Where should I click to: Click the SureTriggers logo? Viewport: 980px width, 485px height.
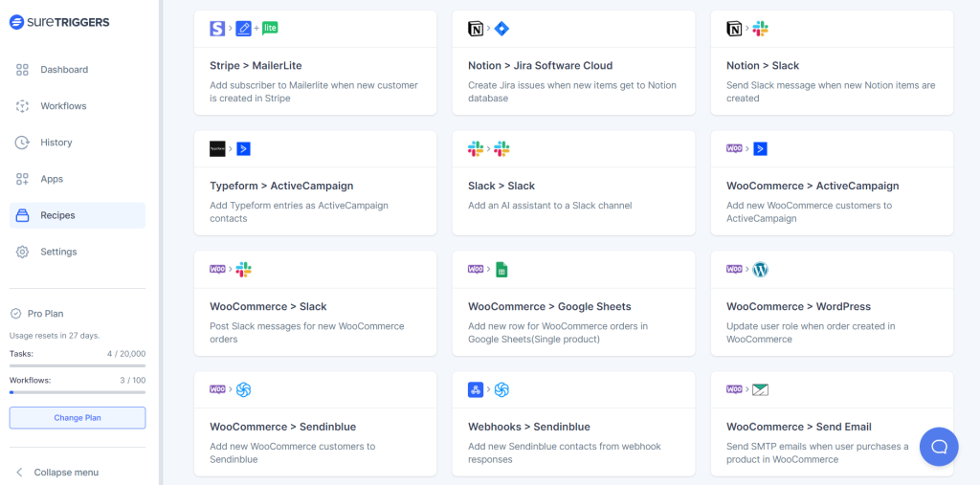point(59,22)
